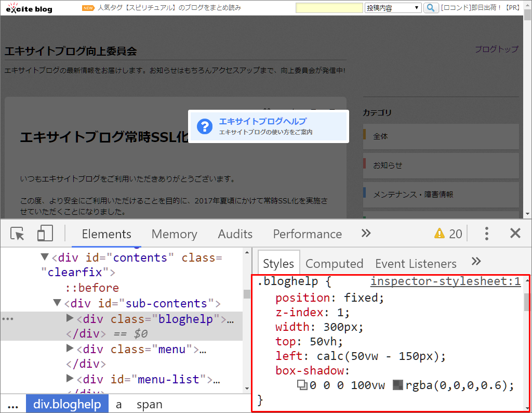Click the rgba box-shadow color swatch
The width and height of the screenshot is (532, 413).
(x=397, y=385)
